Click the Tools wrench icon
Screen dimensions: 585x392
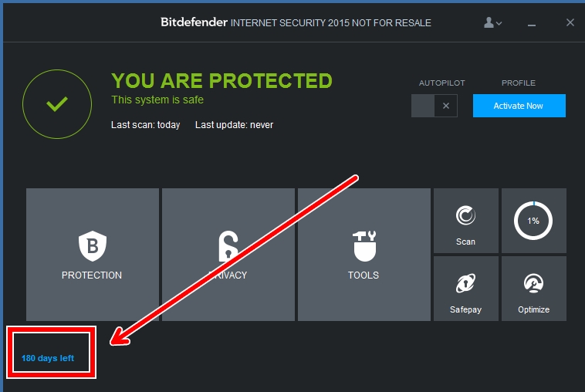[x=364, y=246]
